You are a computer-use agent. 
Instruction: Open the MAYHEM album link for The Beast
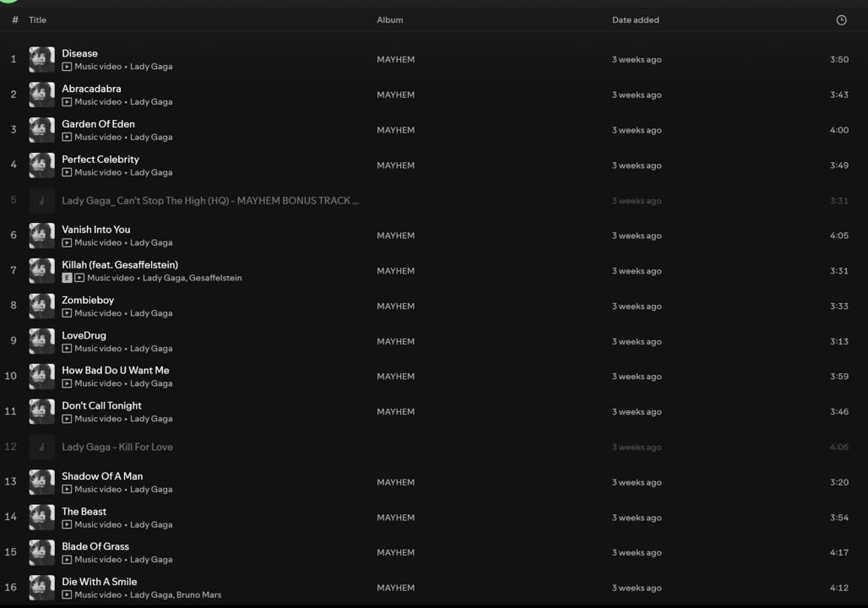pos(395,517)
